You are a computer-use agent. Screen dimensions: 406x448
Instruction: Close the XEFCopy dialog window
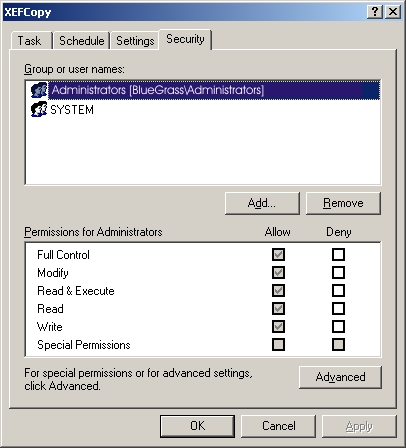[393, 12]
